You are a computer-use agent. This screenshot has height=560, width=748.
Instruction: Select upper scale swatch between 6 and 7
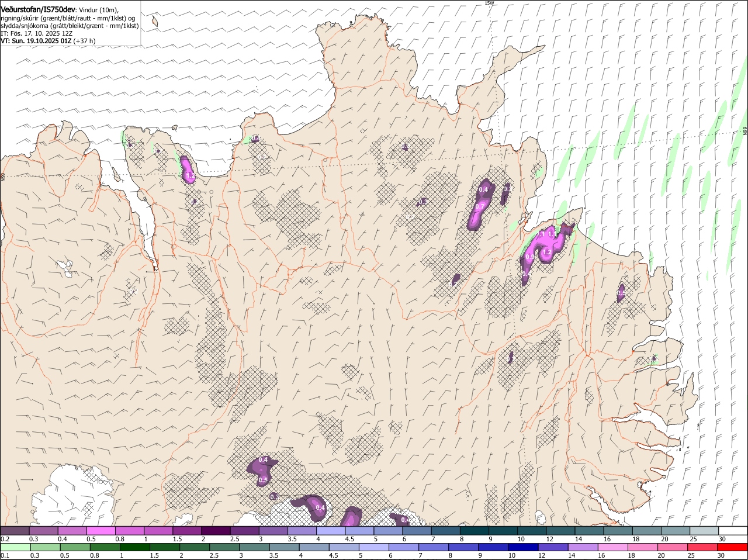point(417,530)
